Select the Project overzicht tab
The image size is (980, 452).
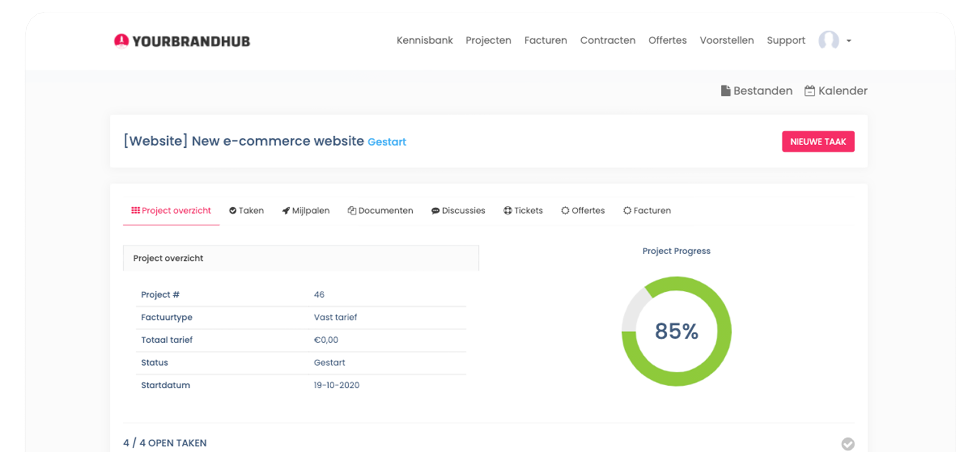click(171, 211)
